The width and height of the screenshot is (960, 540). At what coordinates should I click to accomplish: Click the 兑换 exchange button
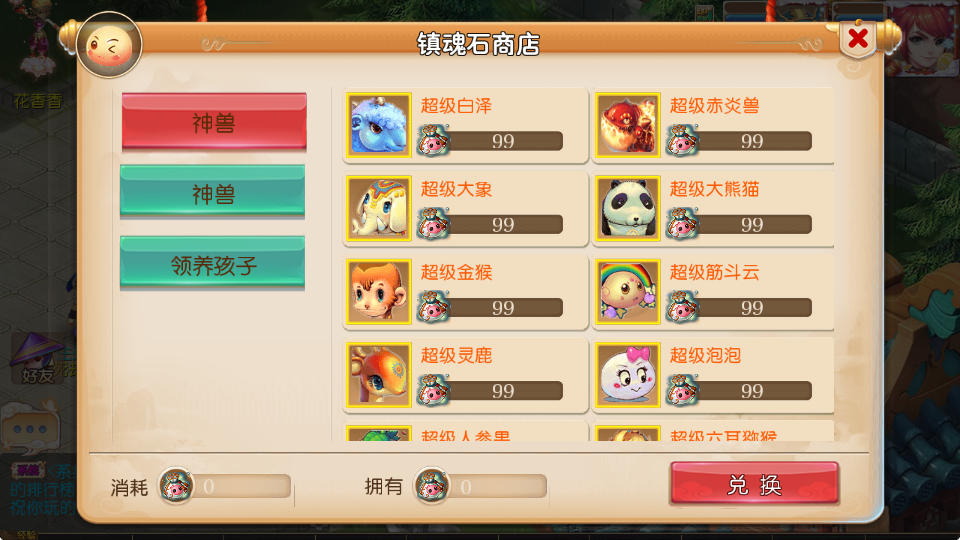(x=754, y=484)
